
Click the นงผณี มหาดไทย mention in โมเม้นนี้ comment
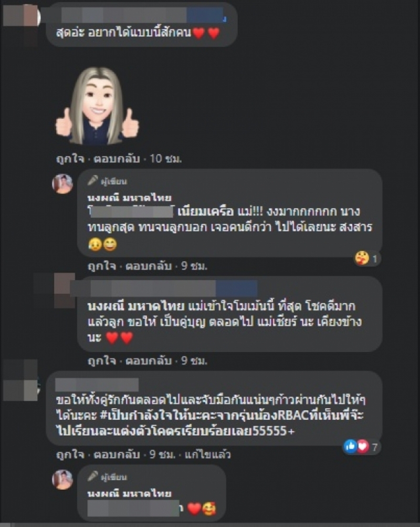pyautogui.click(x=136, y=306)
